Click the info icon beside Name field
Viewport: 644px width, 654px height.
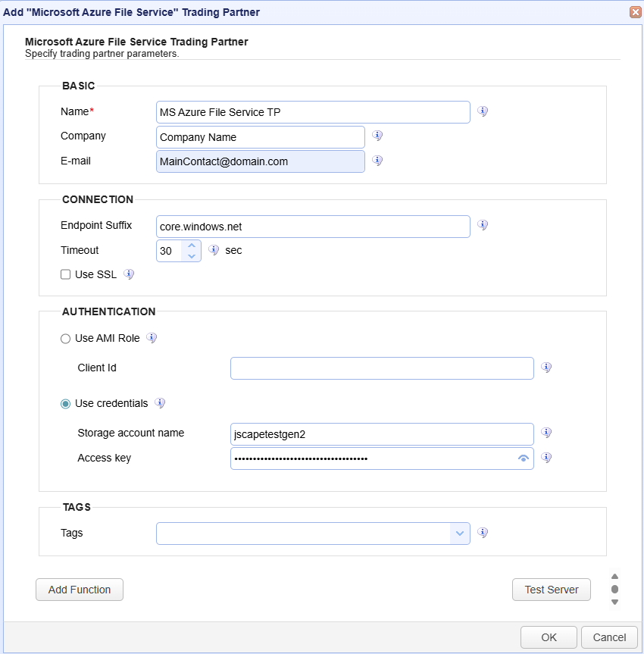pyautogui.click(x=483, y=111)
